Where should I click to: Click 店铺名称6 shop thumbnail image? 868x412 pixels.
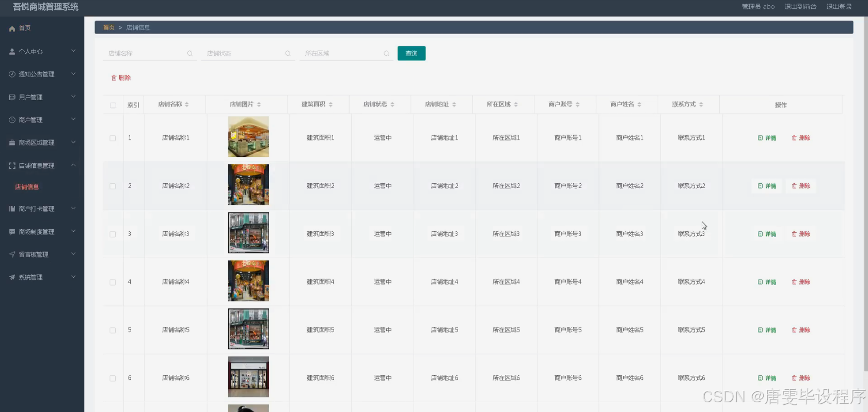tap(248, 377)
